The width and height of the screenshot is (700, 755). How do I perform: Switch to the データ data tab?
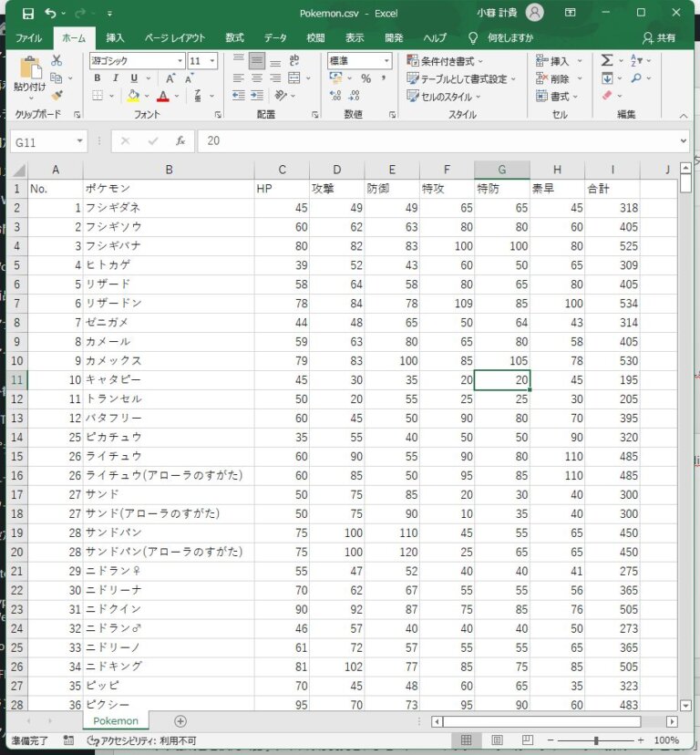pos(275,38)
